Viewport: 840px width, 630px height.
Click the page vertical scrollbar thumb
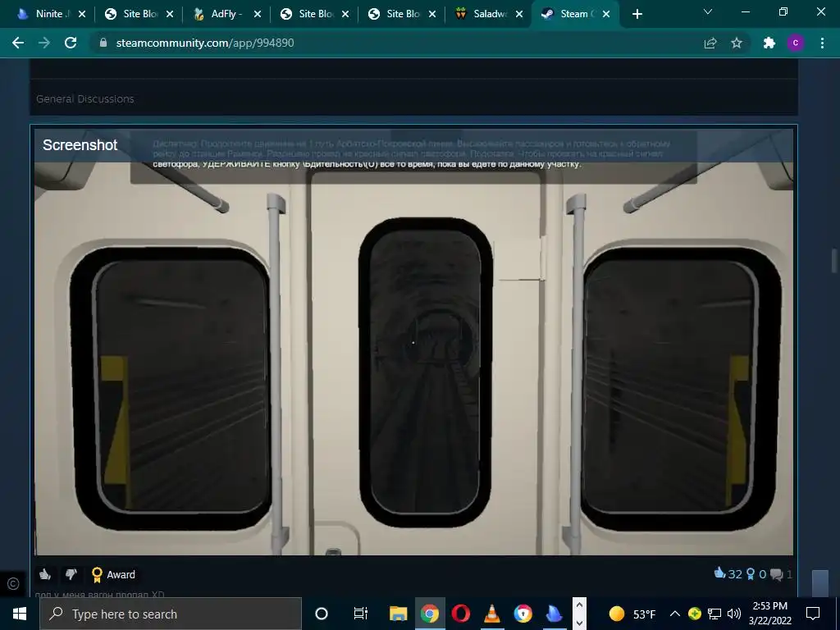[x=834, y=262]
